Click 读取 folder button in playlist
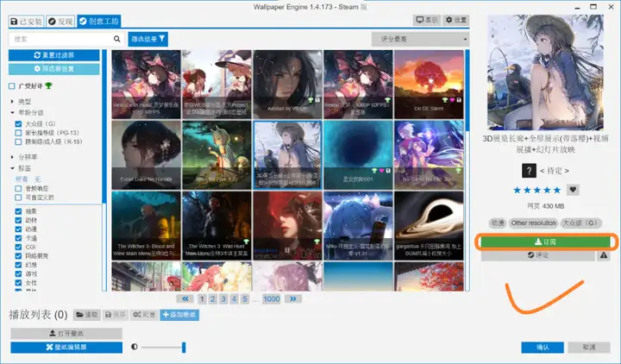The height and width of the screenshot is (364, 621). coord(87,315)
